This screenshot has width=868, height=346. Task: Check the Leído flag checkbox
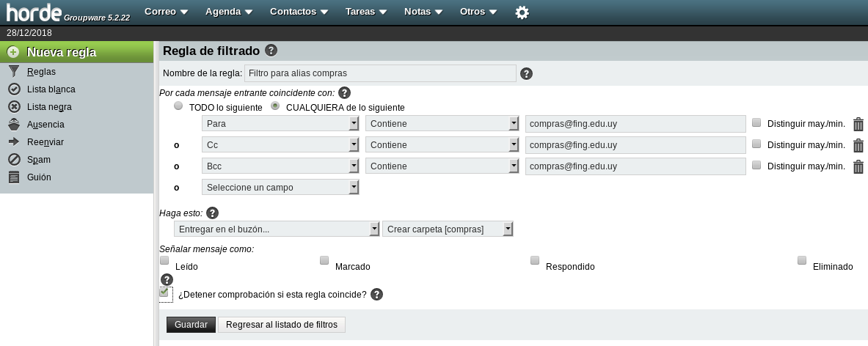point(164,260)
